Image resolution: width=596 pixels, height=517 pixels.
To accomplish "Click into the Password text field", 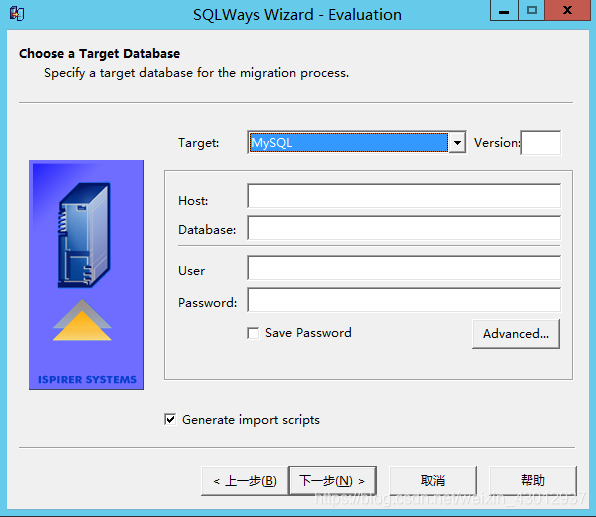I will [x=404, y=300].
